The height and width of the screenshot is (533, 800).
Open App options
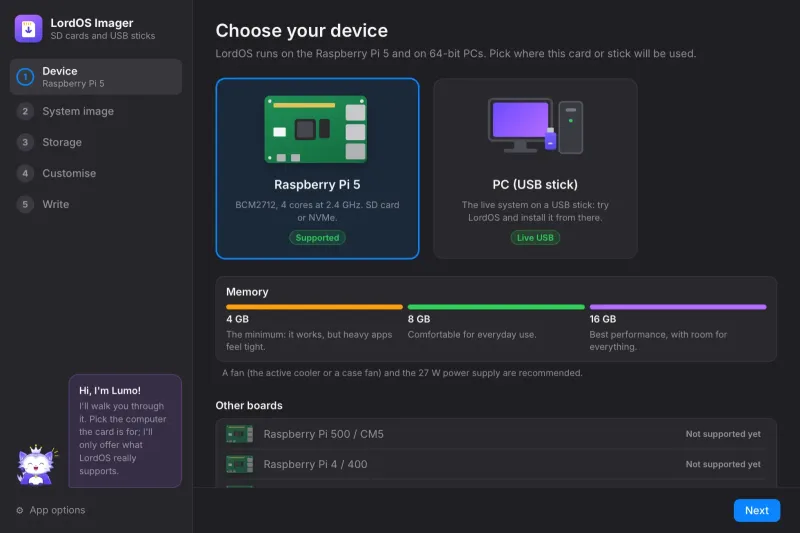(x=51, y=510)
